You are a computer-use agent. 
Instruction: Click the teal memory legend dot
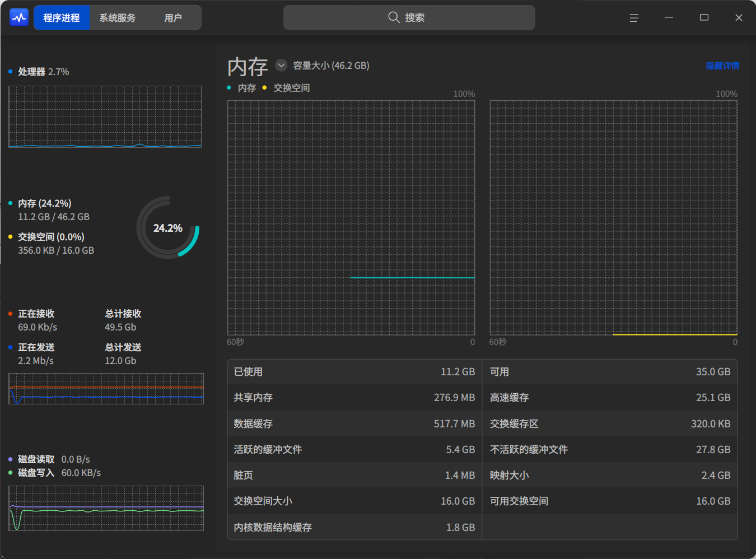[x=229, y=87]
